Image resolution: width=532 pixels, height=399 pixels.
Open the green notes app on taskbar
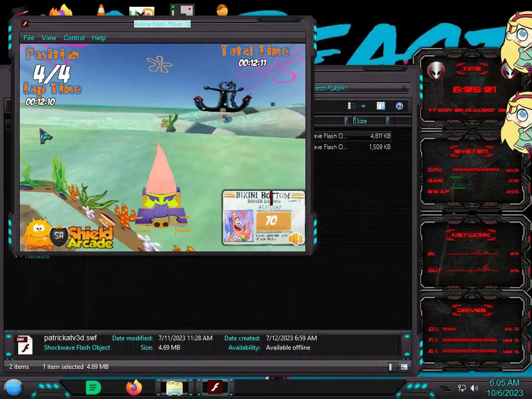94,388
